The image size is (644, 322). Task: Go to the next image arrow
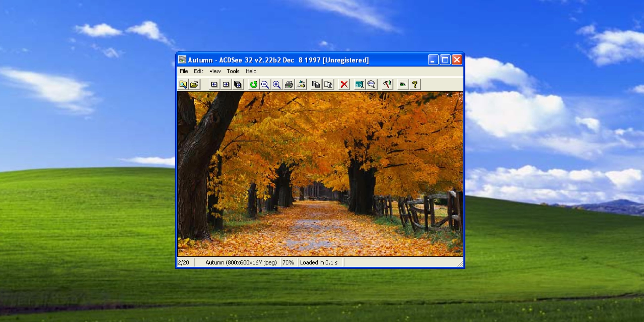tap(226, 84)
